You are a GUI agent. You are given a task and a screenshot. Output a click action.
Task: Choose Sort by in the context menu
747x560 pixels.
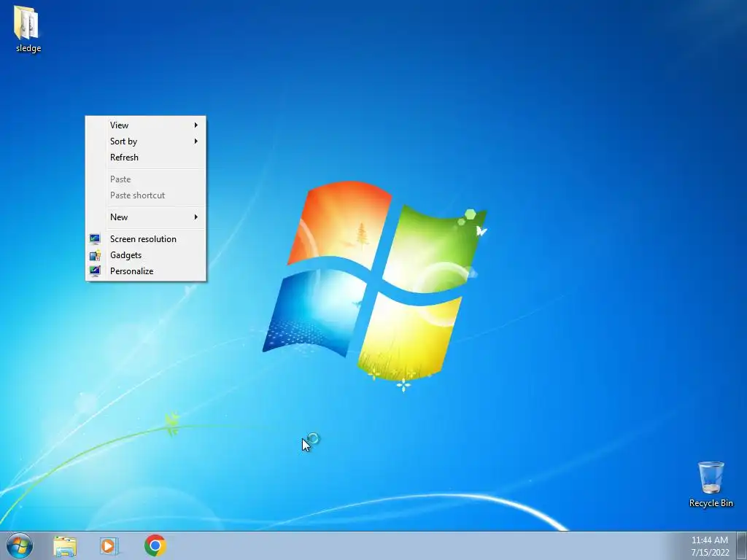click(146, 141)
